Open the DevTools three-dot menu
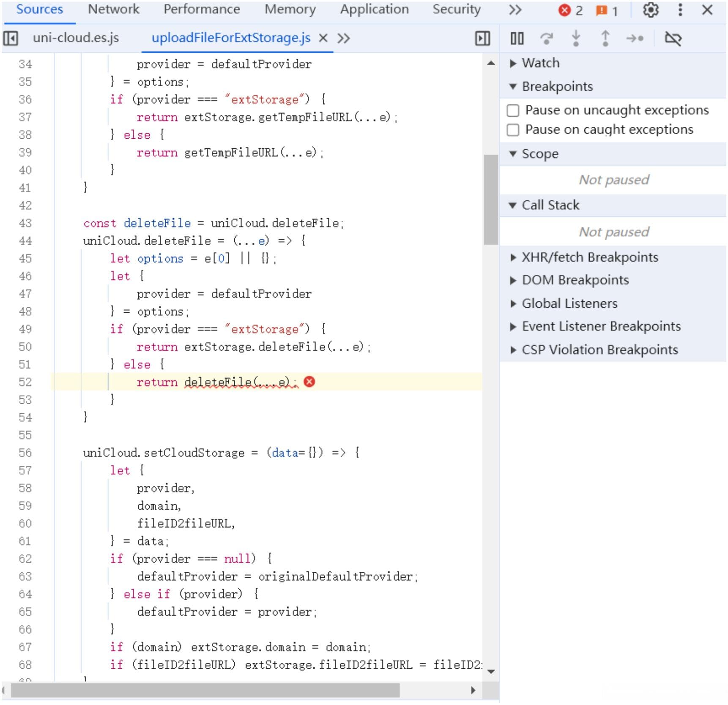Screen dimensions: 728x705 [x=680, y=10]
